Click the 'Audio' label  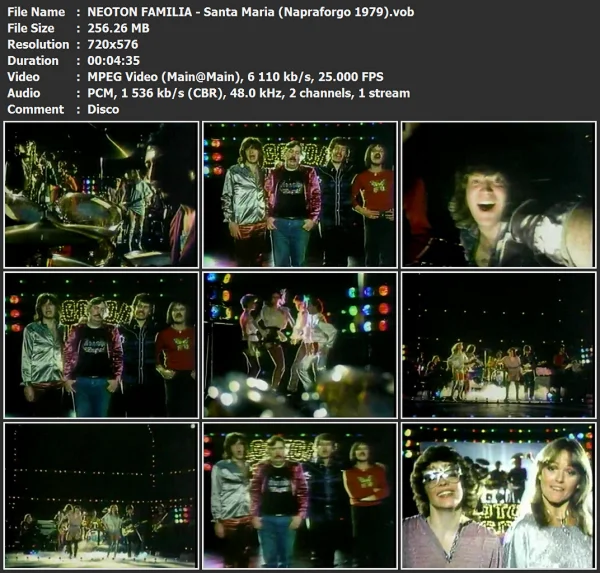[x=24, y=93]
